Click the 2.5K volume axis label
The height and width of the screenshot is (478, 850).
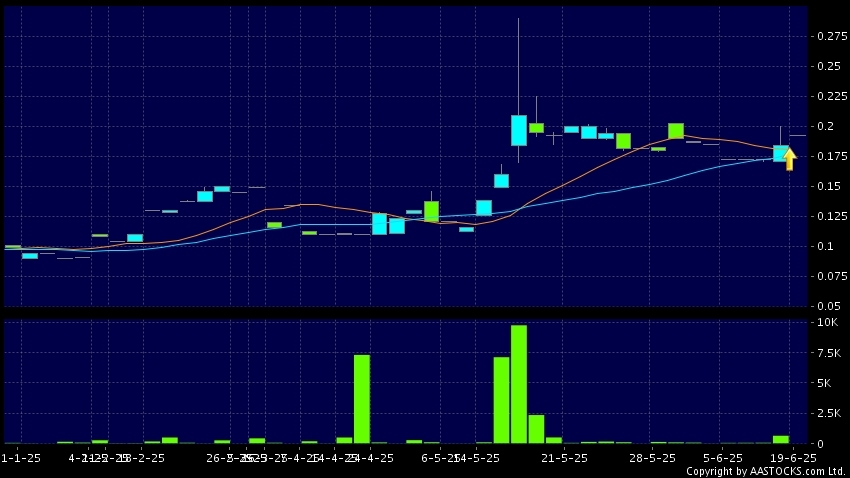pyautogui.click(x=829, y=414)
